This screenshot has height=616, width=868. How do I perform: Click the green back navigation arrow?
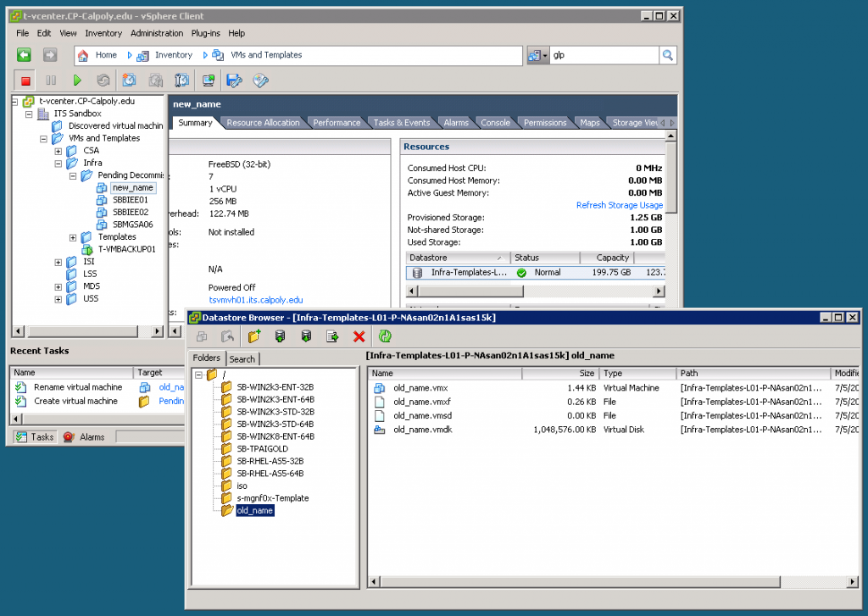24,55
